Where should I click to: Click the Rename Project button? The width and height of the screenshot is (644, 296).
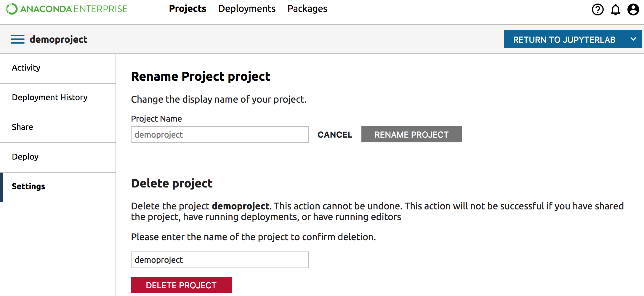[x=411, y=135]
